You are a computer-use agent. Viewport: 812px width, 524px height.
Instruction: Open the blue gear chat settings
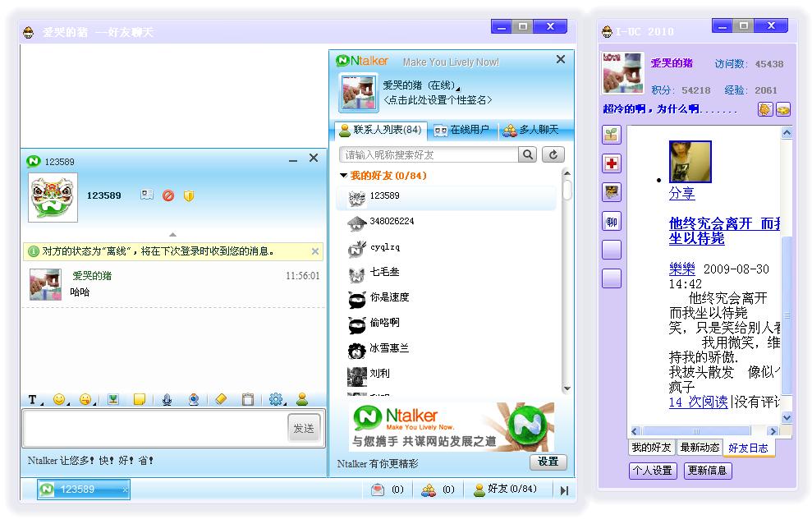[x=276, y=399]
